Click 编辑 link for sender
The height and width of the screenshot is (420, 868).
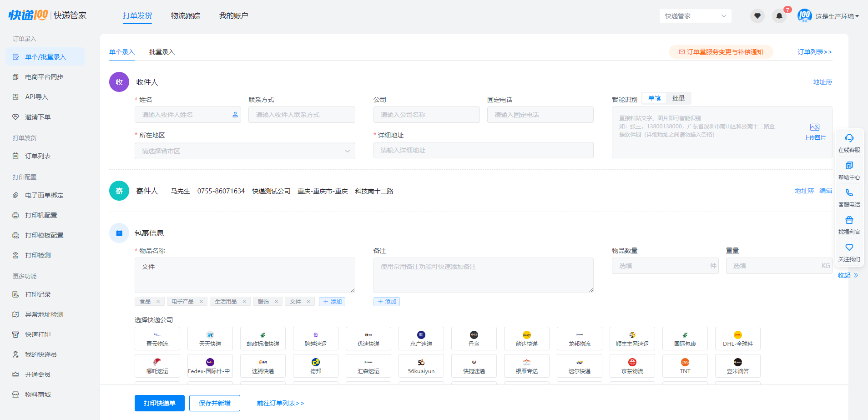point(826,191)
